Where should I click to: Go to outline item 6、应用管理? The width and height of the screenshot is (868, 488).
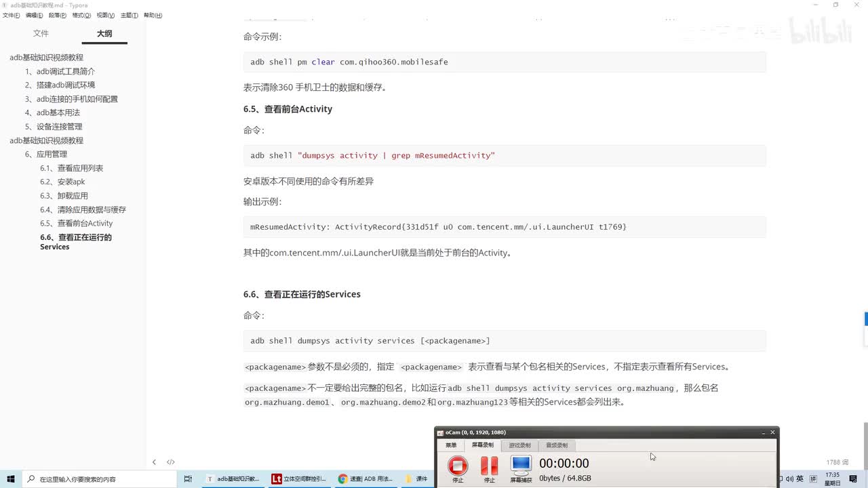point(46,154)
